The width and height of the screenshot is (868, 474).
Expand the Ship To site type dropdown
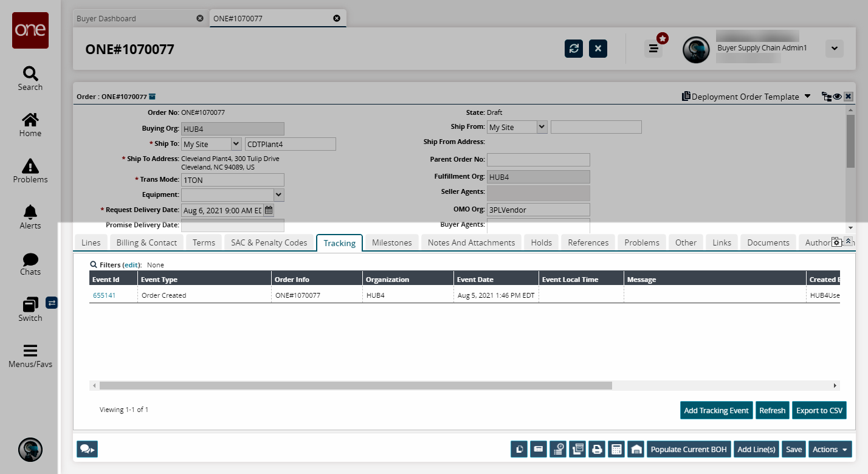pyautogui.click(x=236, y=144)
